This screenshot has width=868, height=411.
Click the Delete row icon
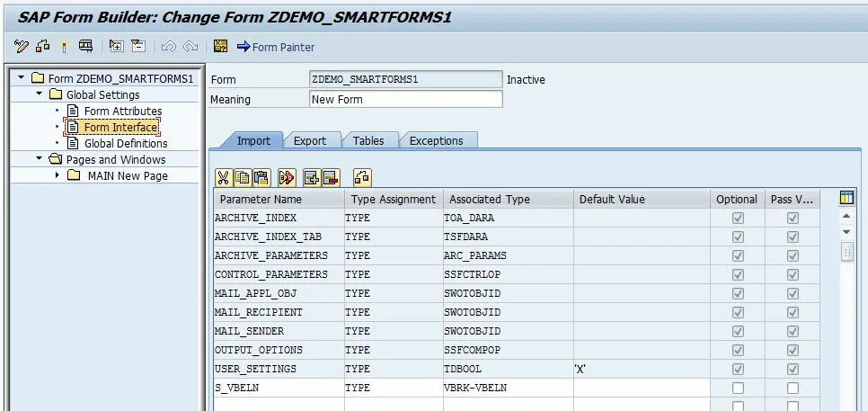pyautogui.click(x=331, y=178)
